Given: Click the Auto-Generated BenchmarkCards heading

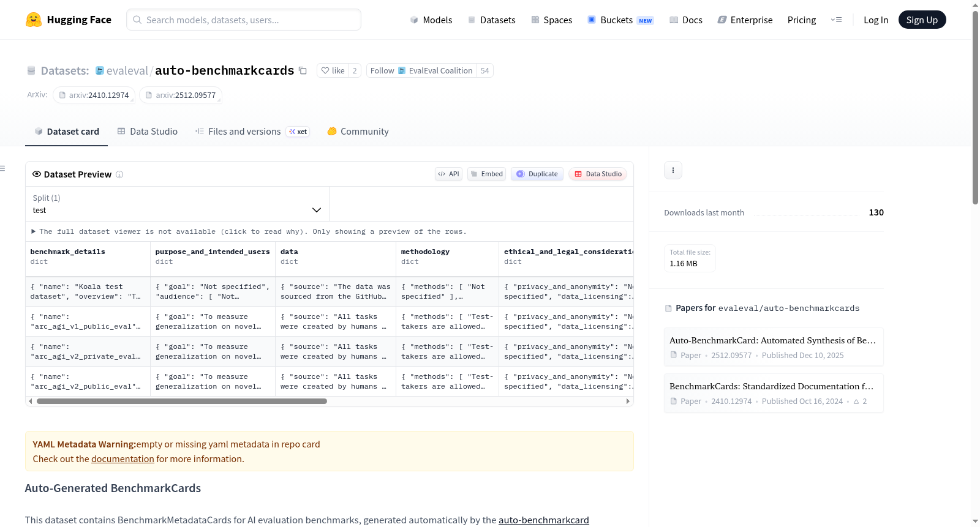Looking at the screenshot, I should [113, 488].
